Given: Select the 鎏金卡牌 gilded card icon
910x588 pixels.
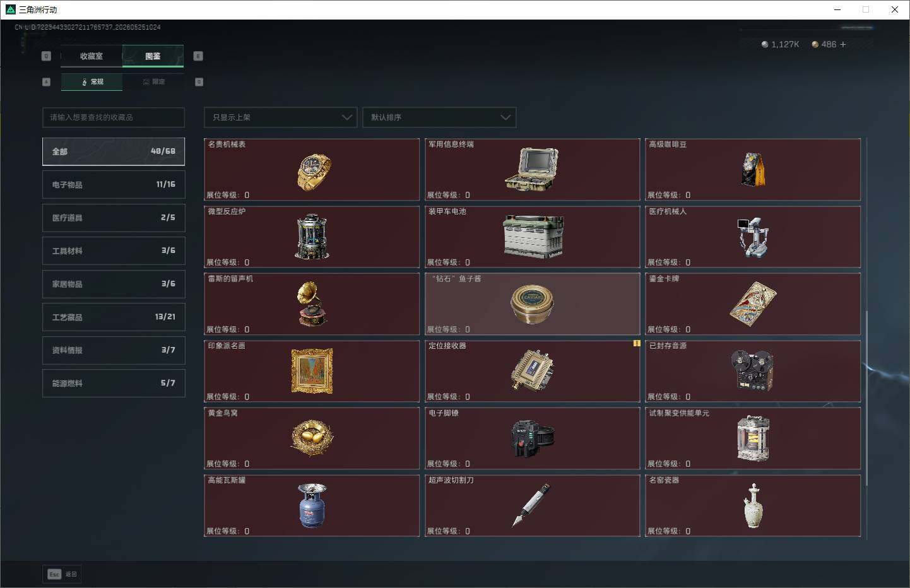Looking at the screenshot, I should (x=752, y=305).
